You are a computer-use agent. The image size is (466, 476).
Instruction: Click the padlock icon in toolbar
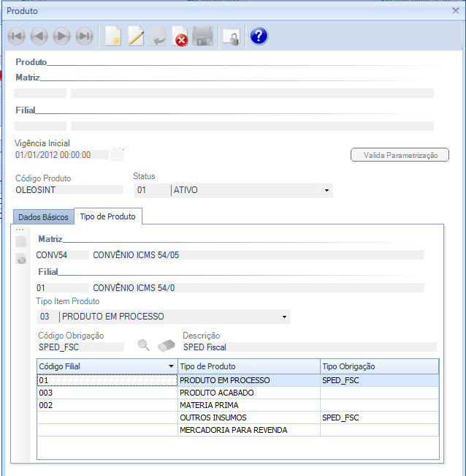point(231,37)
